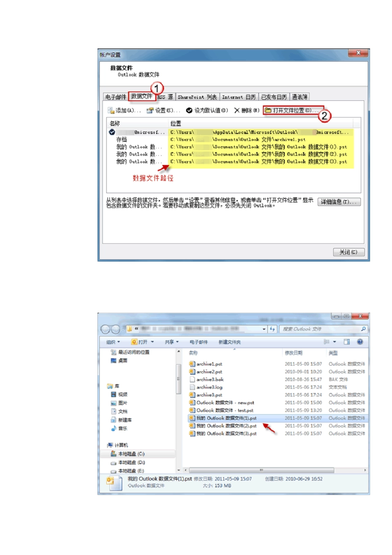Select 最近访问的位置 in navigation pane
Image resolution: width=392 pixels, height=555 pixels.
[x=130, y=352]
